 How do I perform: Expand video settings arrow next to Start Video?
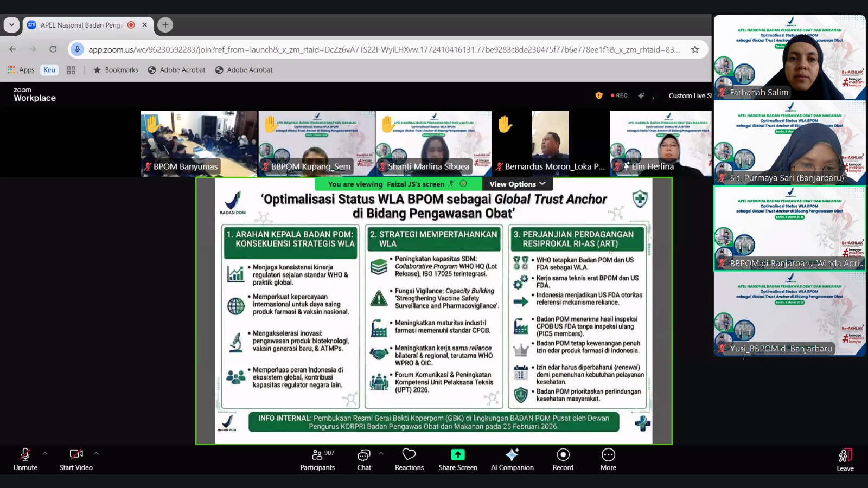[96, 453]
